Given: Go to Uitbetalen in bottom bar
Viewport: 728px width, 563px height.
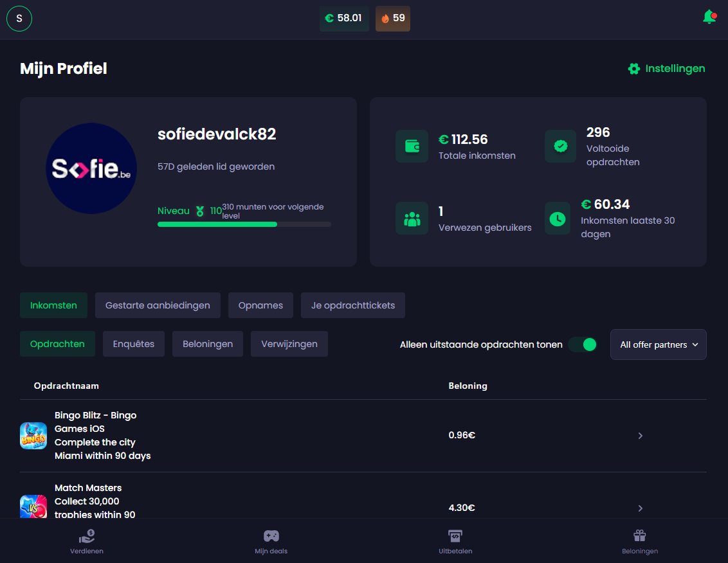Looking at the screenshot, I should [455, 542].
